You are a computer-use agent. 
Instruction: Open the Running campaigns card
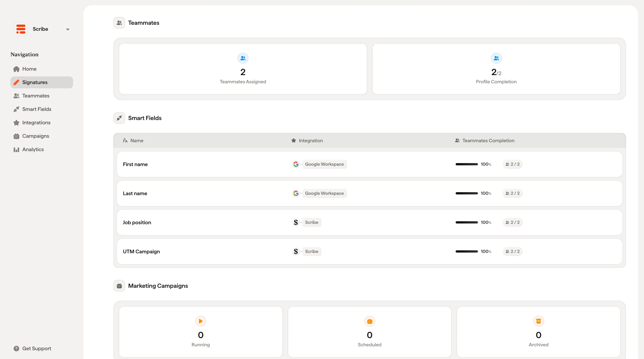coord(201,332)
